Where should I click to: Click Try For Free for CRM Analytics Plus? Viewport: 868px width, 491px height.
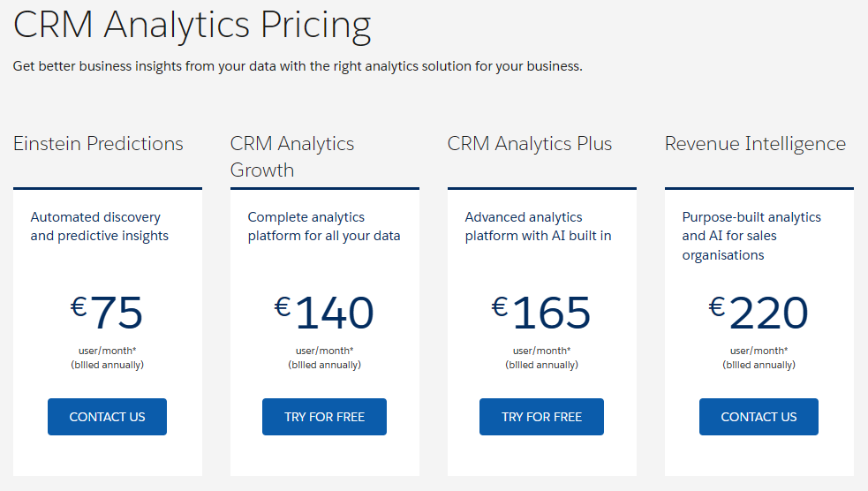pos(541,417)
